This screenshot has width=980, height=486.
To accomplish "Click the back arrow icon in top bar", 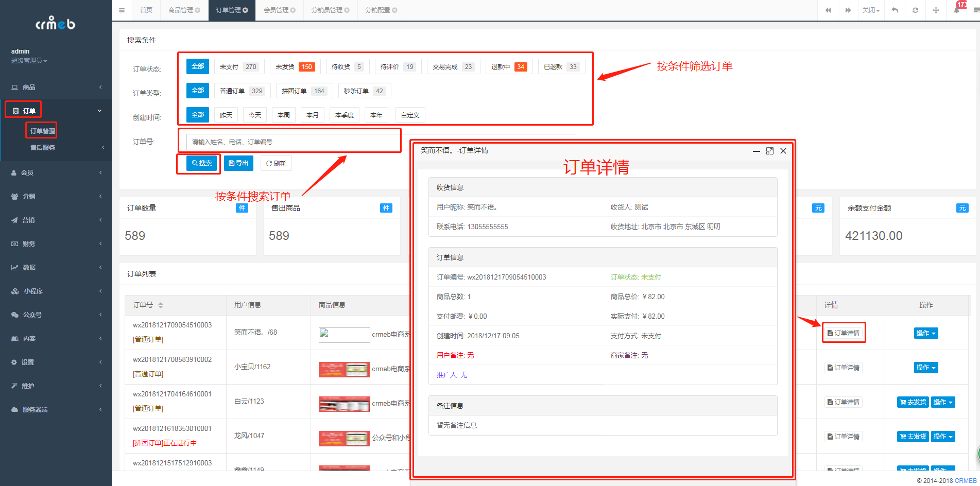I will 895,10.
